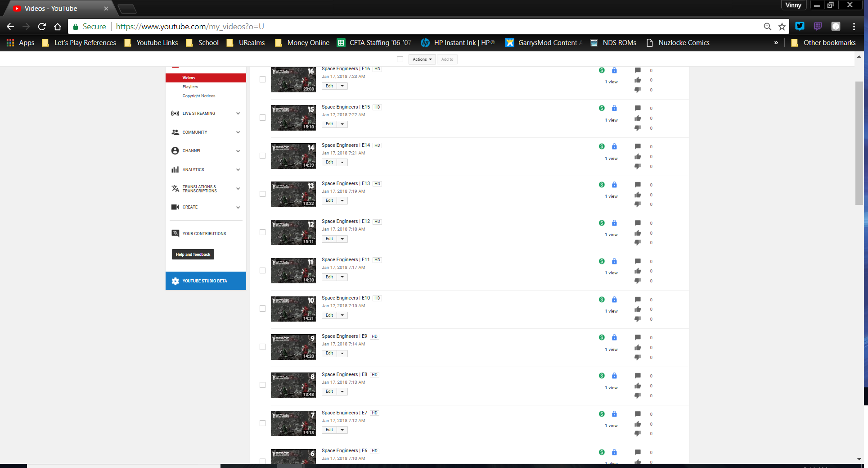Viewport: 868px width, 468px height.
Task: Open the Edit dropdown arrow for E8
Action: (x=342, y=391)
